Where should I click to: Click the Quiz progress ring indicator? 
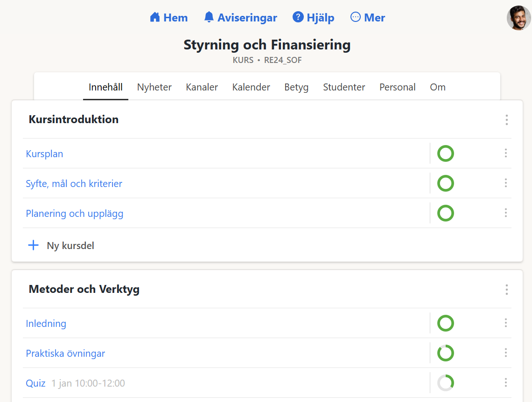coord(445,383)
